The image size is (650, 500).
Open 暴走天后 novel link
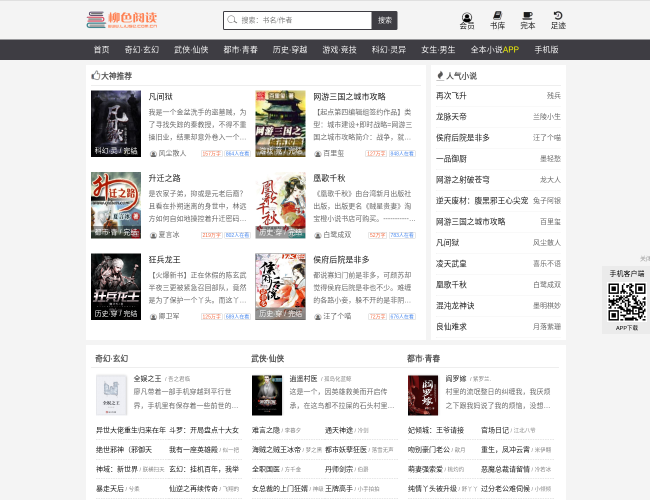[110, 489]
